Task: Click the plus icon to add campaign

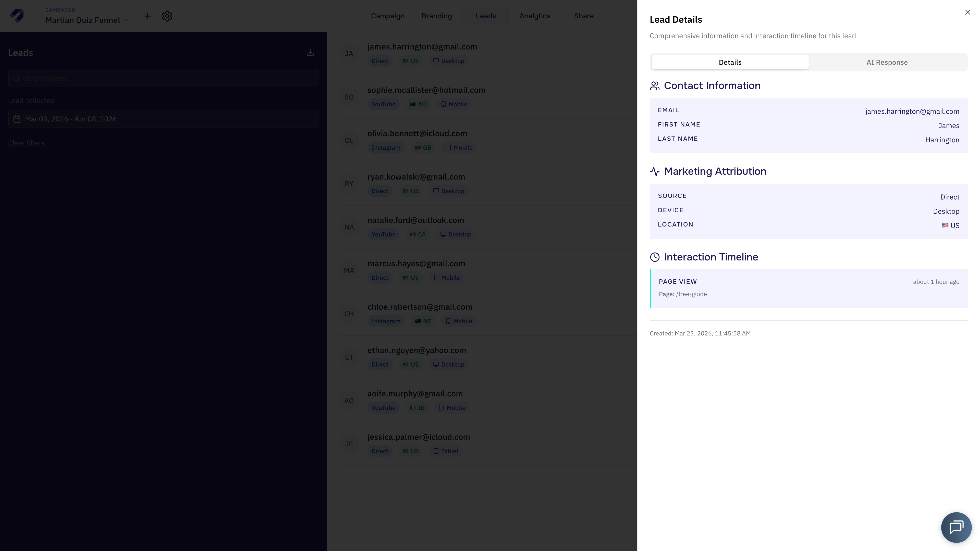Action: [148, 16]
